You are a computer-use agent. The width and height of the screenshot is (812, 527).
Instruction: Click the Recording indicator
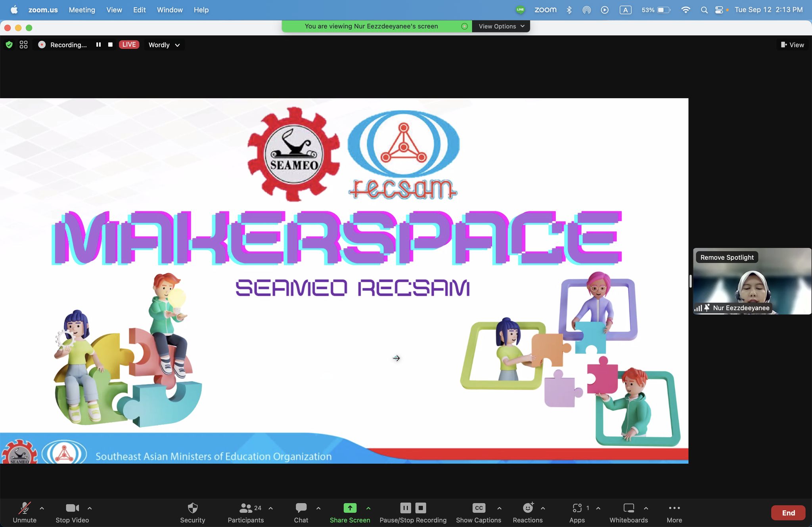pyautogui.click(x=63, y=45)
